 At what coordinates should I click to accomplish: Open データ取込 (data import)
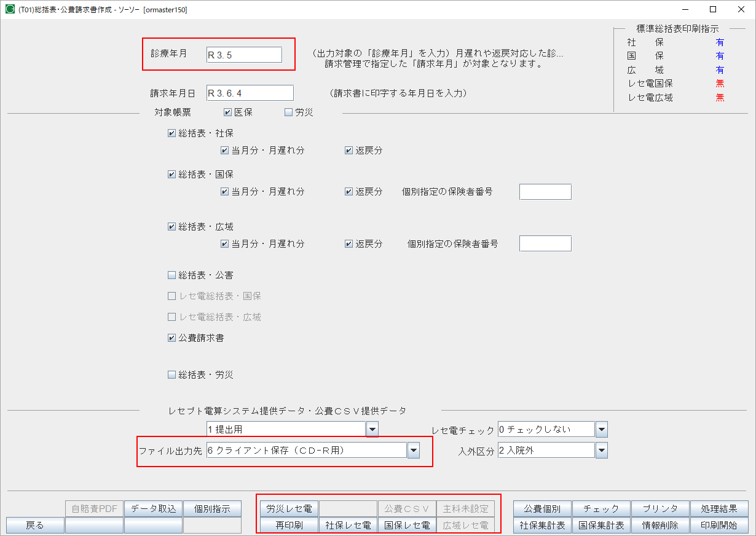click(x=153, y=508)
